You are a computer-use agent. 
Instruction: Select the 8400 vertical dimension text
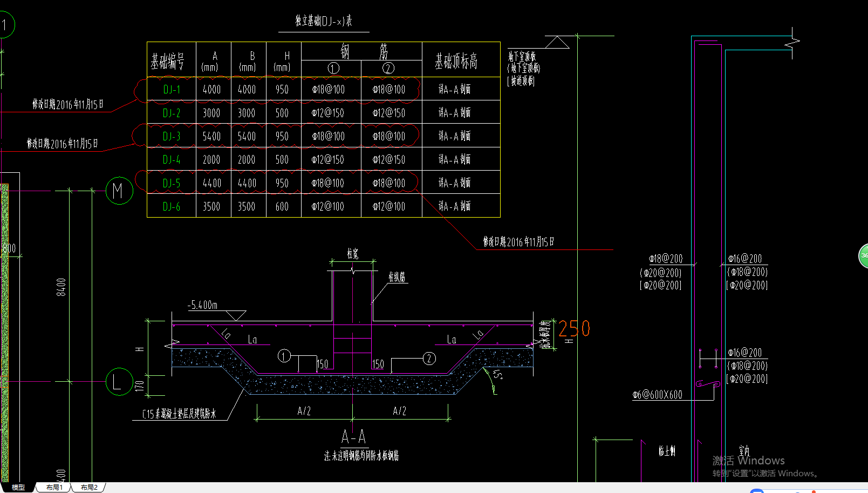point(61,287)
